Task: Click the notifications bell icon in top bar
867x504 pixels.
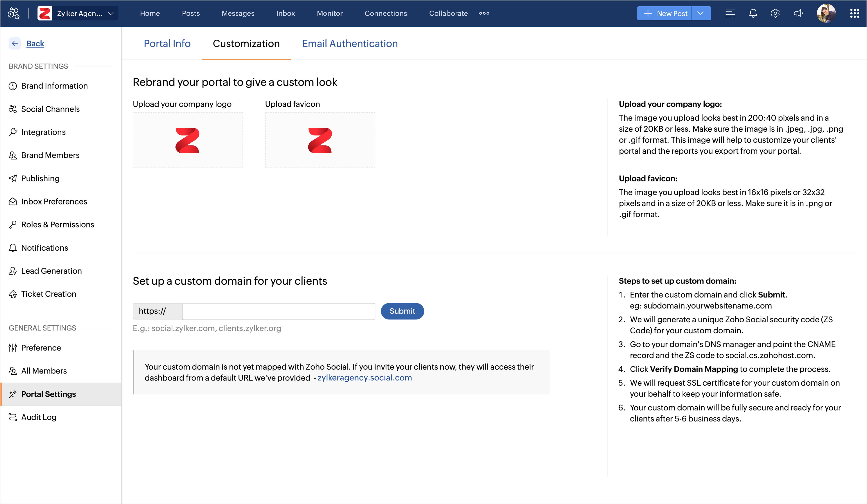Action: point(753,13)
